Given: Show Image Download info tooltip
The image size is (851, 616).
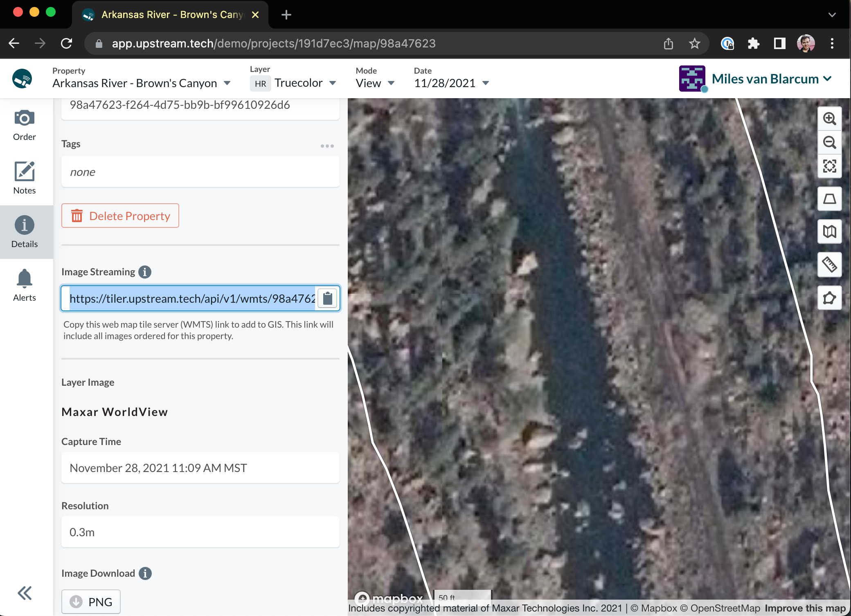Looking at the screenshot, I should (x=145, y=573).
